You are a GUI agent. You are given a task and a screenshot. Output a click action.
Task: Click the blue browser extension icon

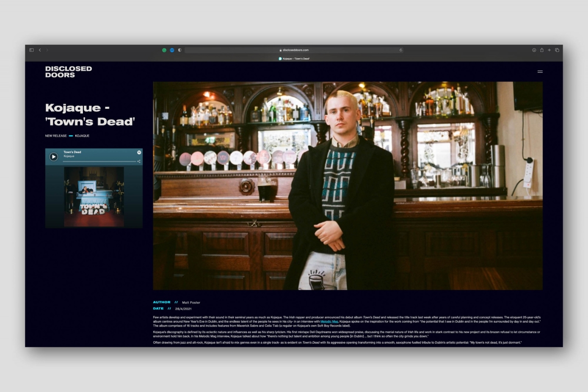pos(172,50)
